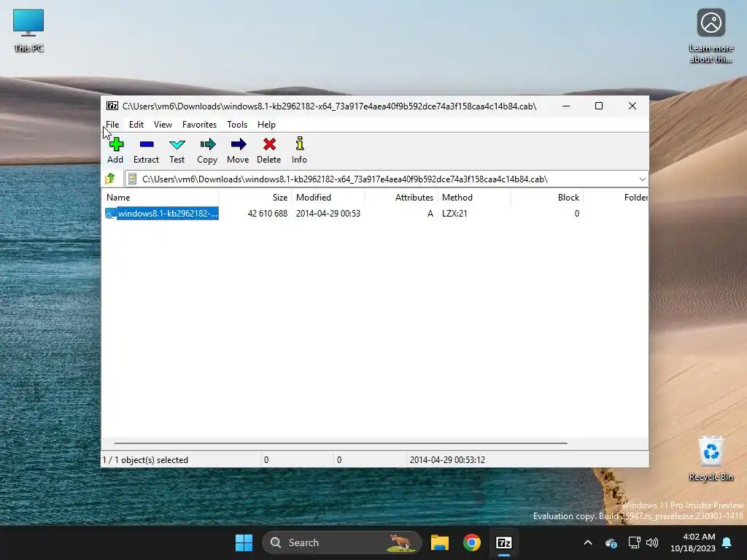
Task: Open the File menu
Action: click(112, 124)
